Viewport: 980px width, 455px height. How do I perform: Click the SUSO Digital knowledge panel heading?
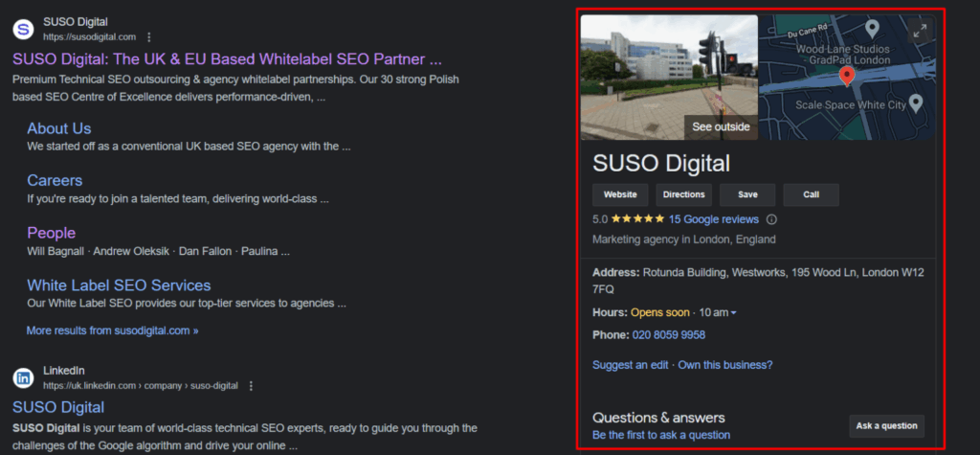click(661, 164)
